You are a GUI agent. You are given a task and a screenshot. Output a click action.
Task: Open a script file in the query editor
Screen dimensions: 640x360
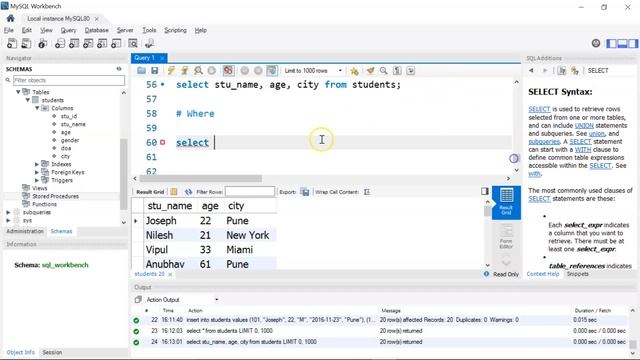coord(141,71)
